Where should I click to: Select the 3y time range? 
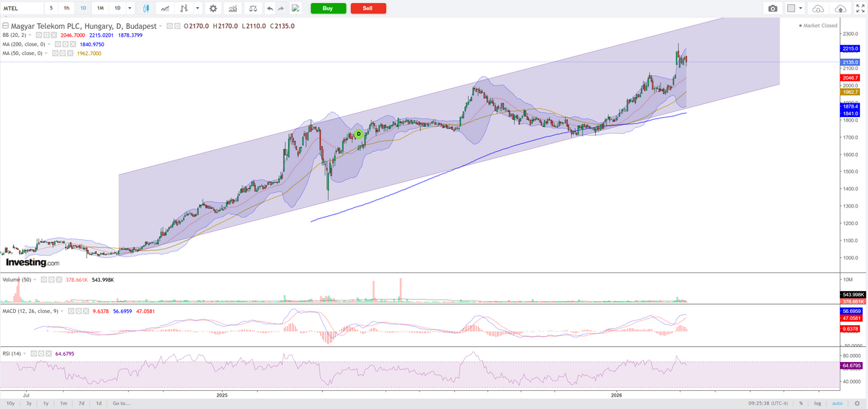[x=28, y=403]
